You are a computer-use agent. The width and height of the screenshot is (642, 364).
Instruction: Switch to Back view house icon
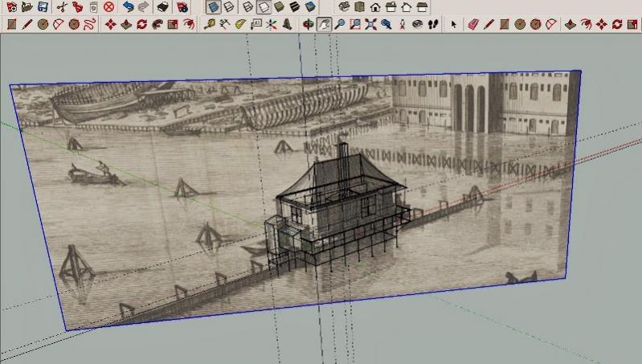point(407,6)
